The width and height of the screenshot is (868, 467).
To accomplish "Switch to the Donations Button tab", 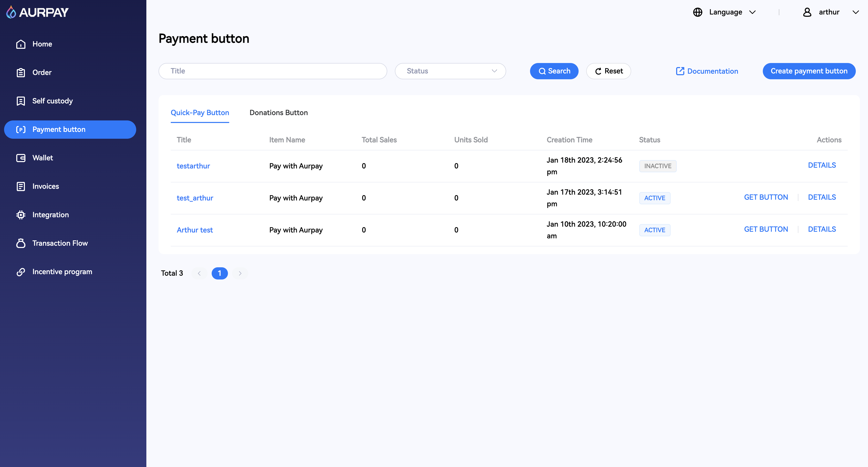I will (278, 113).
